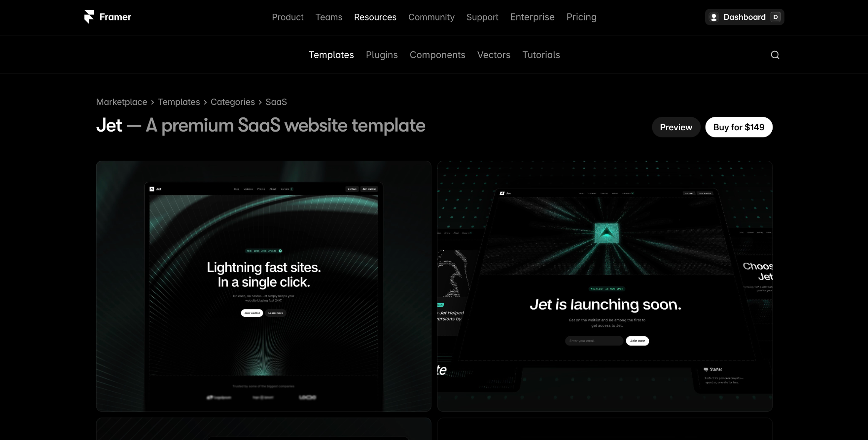Go to Marketplace breadcrumb

tap(122, 102)
